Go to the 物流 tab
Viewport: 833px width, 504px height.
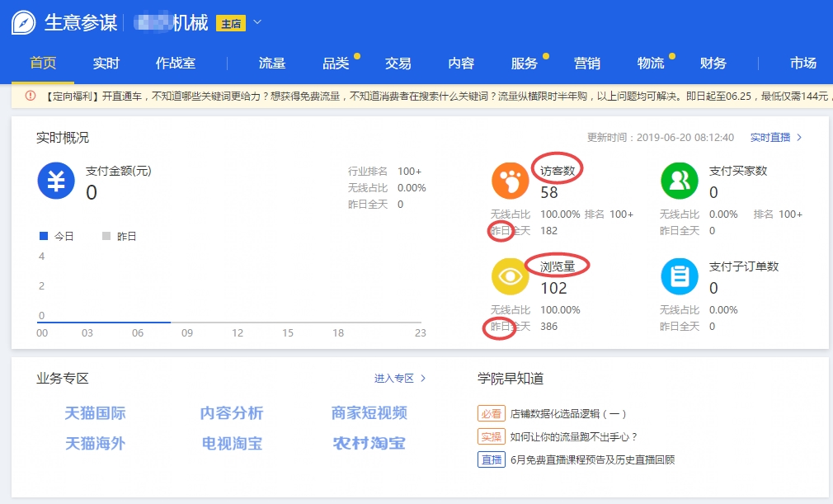(651, 64)
